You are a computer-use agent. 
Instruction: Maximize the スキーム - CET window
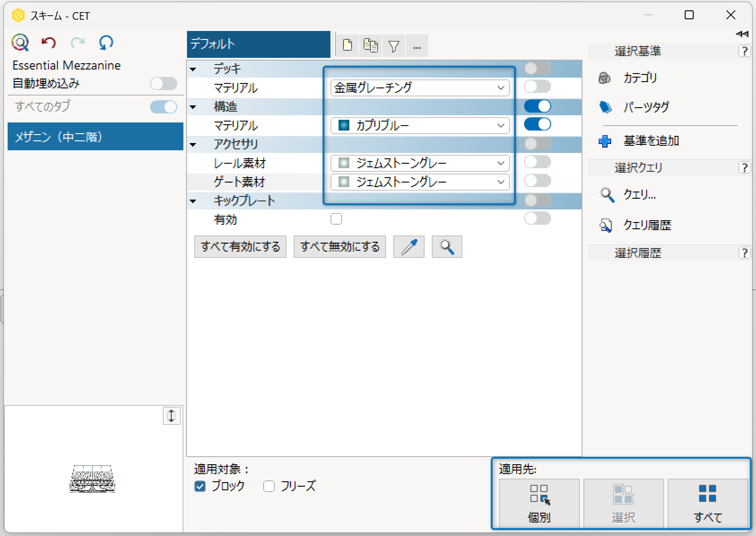tap(689, 15)
